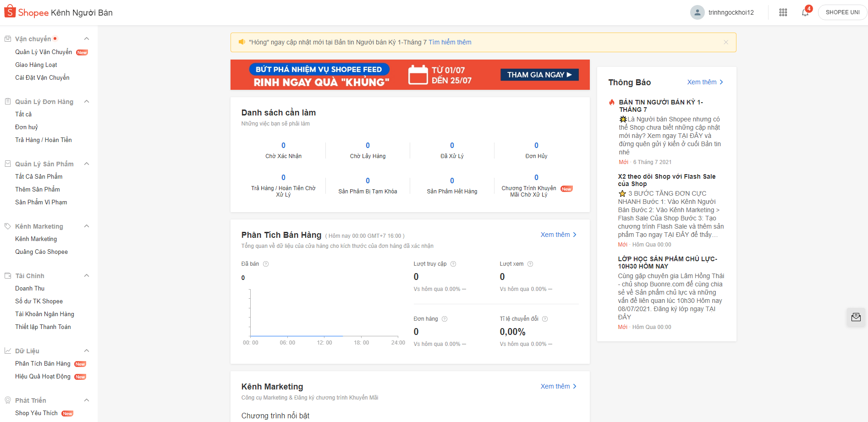Viewport: 868px width, 422px height.
Task: Open Doanh Thu menu item
Action: tap(30, 288)
